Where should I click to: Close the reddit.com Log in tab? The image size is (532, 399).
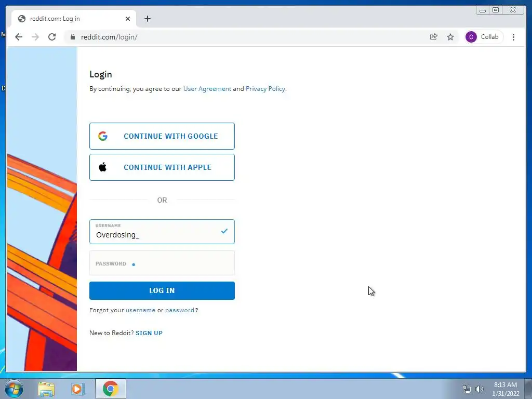pos(128,19)
